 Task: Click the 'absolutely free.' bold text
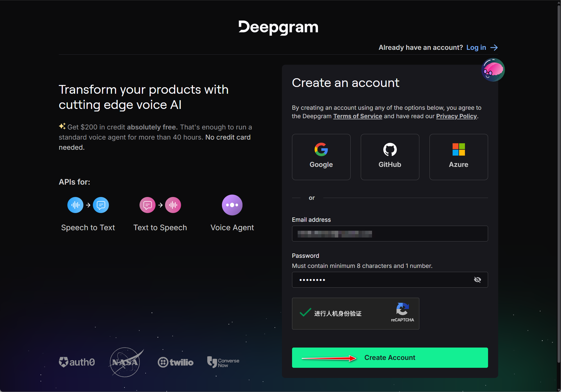pyautogui.click(x=152, y=127)
